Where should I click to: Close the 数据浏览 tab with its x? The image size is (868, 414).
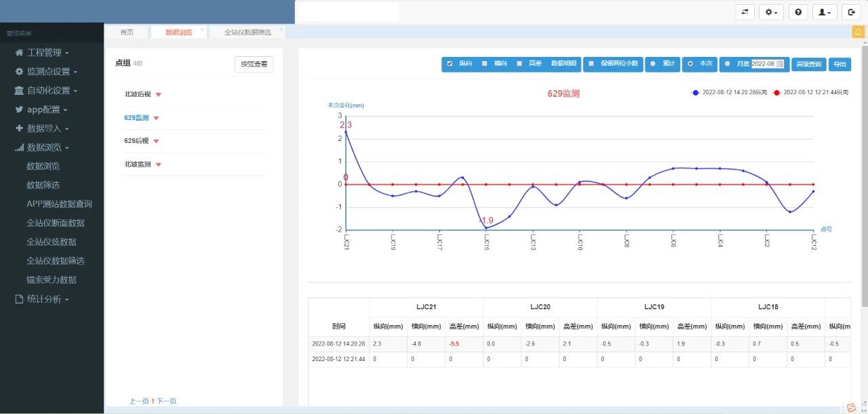tap(202, 30)
